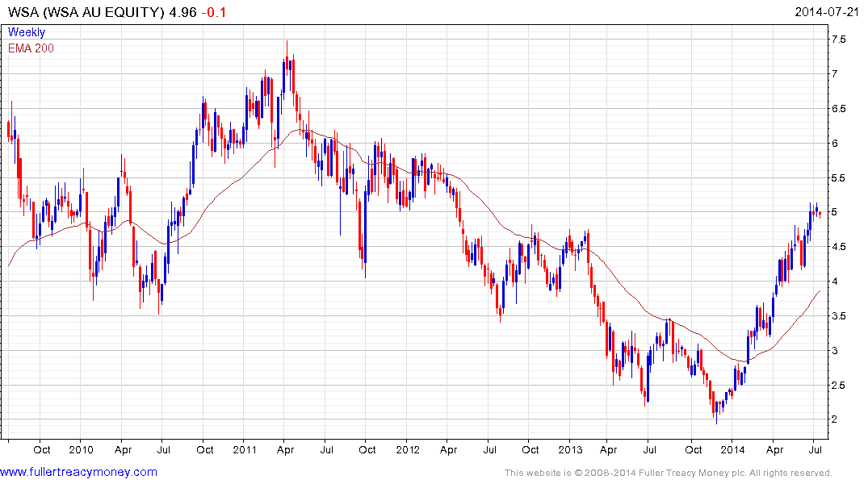Screen dimensions: 868x484
Task: Click the 2014 year label on the time axis
Action: pos(732,449)
